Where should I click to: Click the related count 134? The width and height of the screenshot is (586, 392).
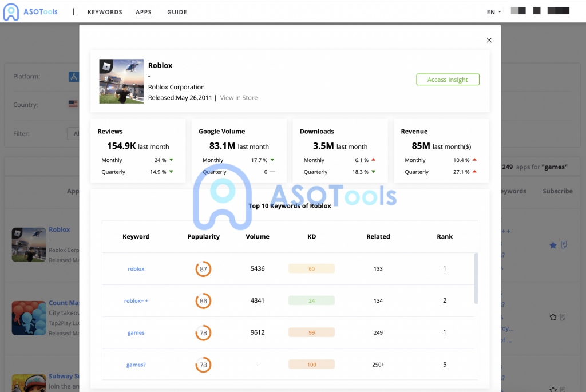click(378, 301)
